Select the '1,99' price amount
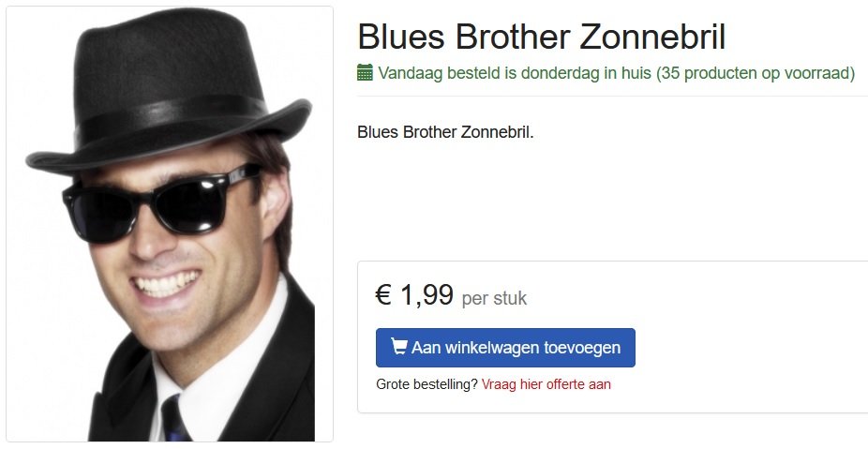The width and height of the screenshot is (868, 449). click(427, 294)
